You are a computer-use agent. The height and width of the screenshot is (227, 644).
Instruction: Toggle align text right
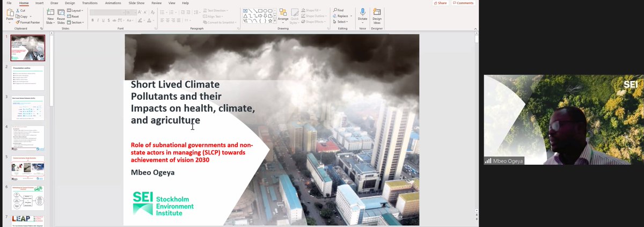pyautogui.click(x=173, y=20)
